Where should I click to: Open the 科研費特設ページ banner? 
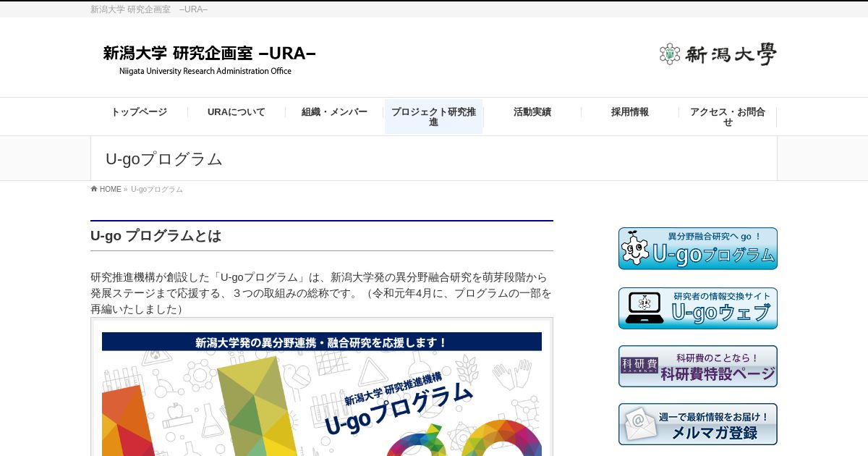[x=698, y=366]
